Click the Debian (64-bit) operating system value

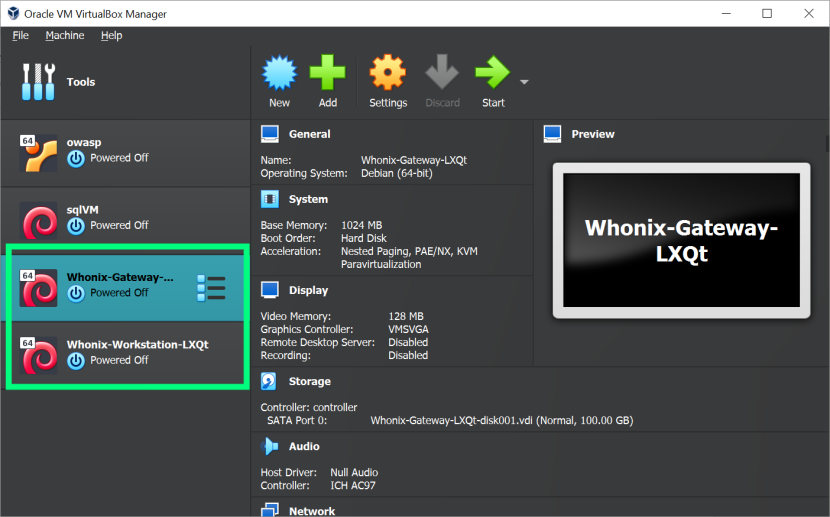coord(397,174)
